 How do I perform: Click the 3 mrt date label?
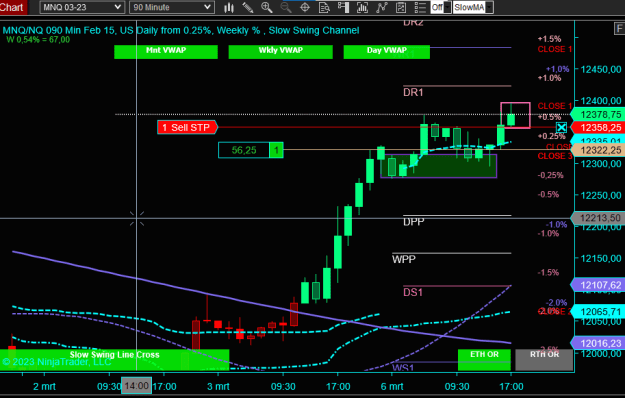(218, 386)
